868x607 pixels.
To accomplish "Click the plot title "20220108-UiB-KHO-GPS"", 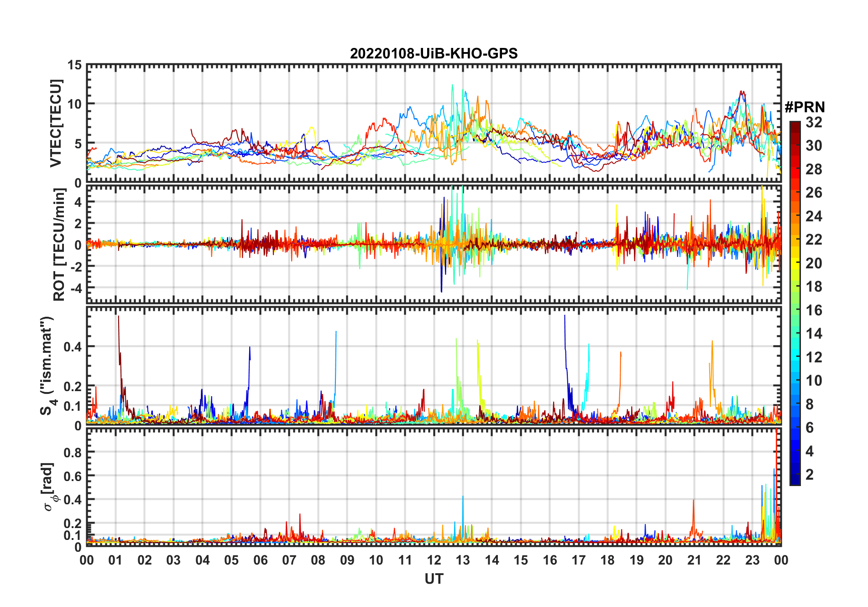I will click(434, 54).
